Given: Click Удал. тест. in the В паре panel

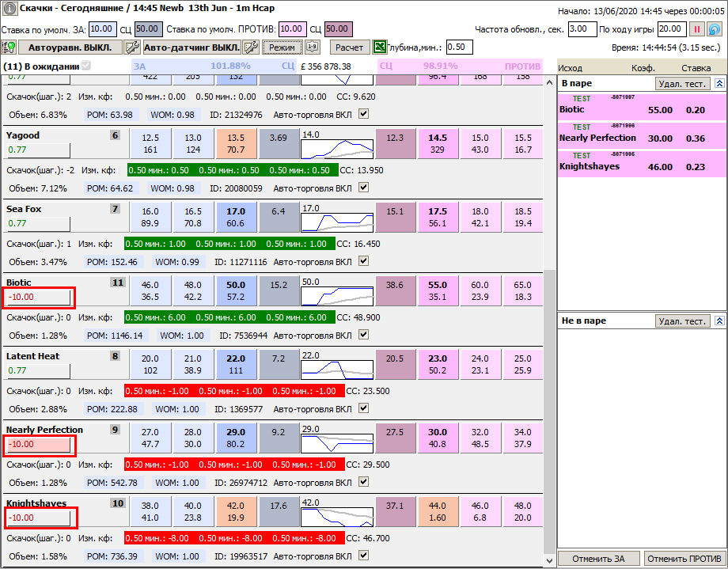Looking at the screenshot, I should (x=682, y=84).
